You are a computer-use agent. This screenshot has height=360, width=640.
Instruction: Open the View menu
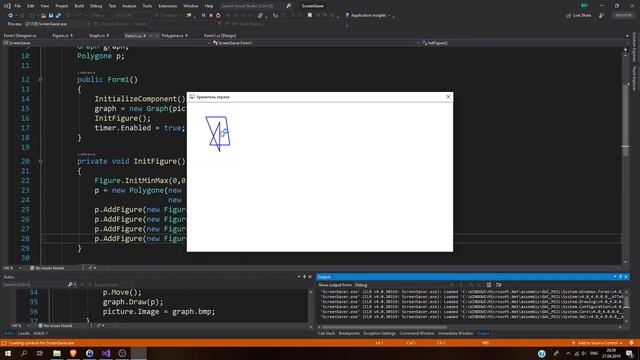[x=44, y=6]
